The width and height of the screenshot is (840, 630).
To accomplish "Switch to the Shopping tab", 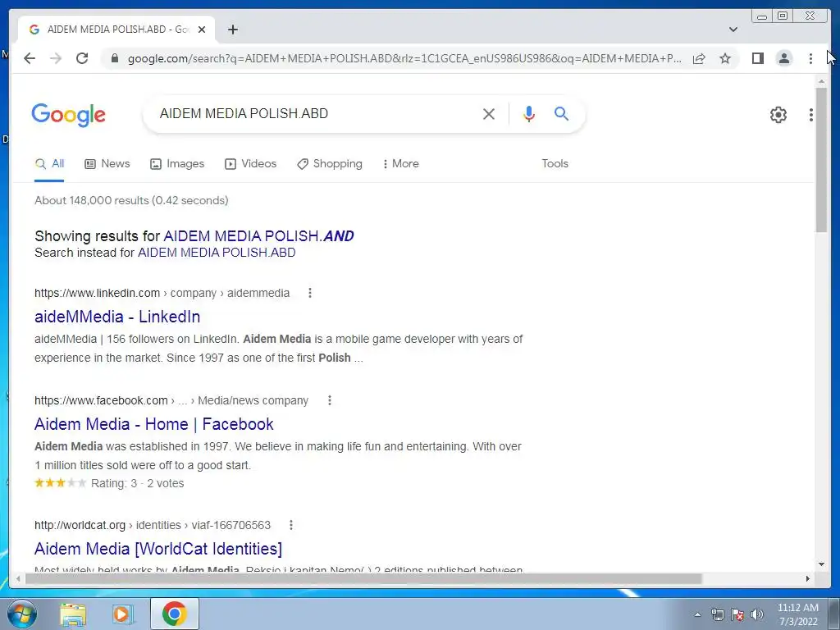I will (330, 164).
